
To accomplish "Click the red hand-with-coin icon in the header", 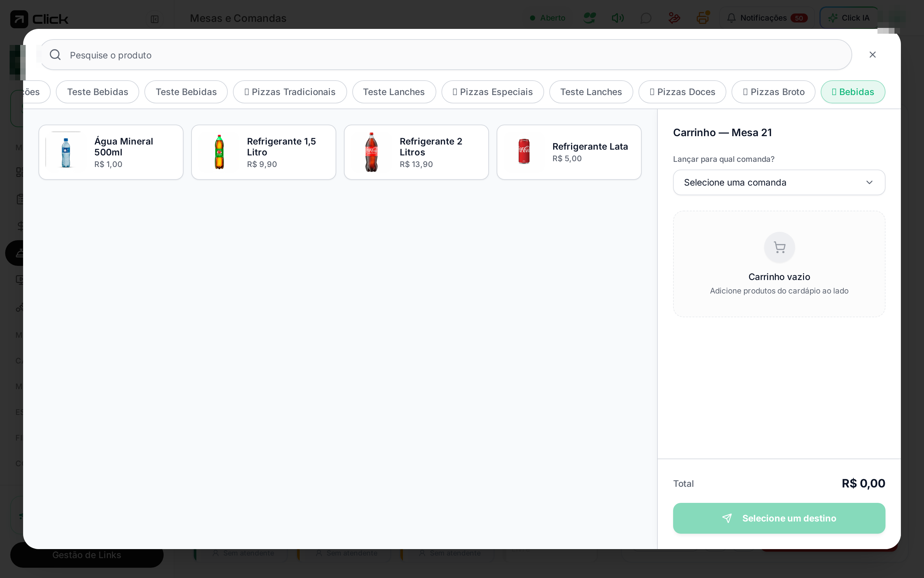I will (674, 18).
